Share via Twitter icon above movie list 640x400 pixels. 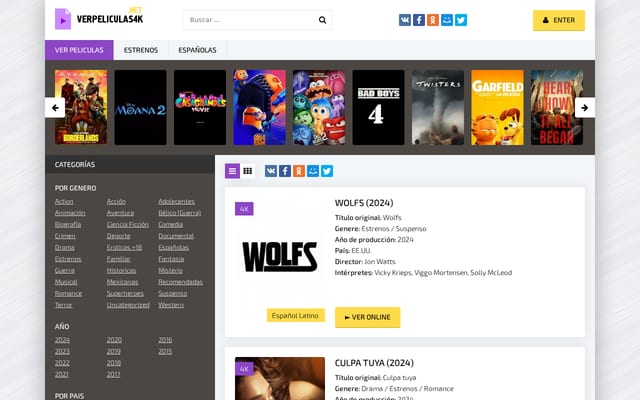click(327, 171)
